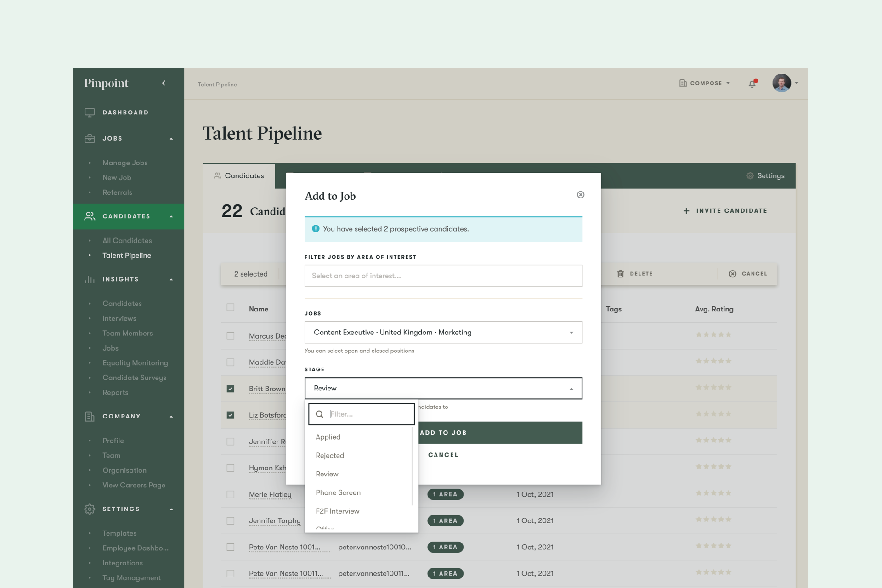
Task: Open Talent Pipeline in the sidebar
Action: [127, 255]
